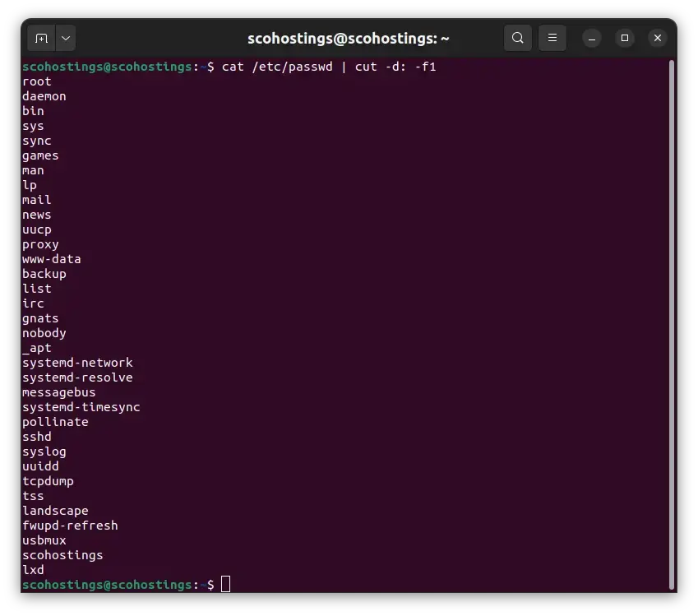Click the output line lxd

tap(33, 569)
